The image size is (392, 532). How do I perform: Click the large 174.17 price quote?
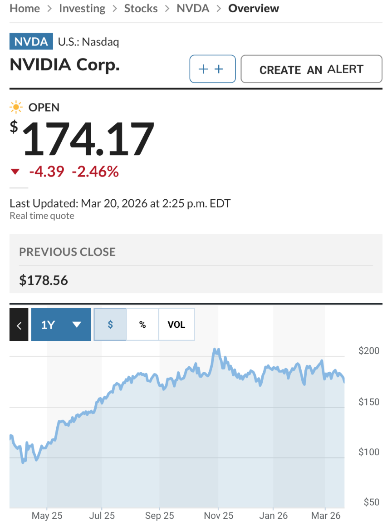(x=88, y=138)
